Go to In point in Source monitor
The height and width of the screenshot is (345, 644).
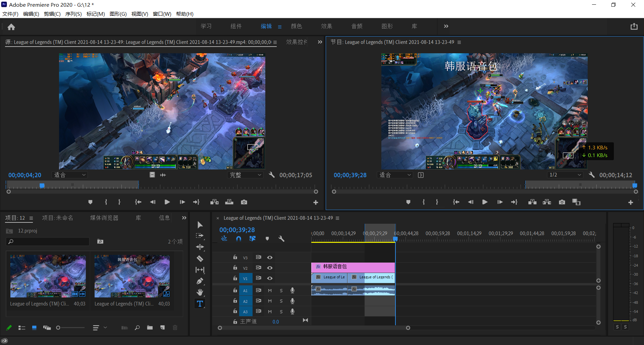point(138,202)
